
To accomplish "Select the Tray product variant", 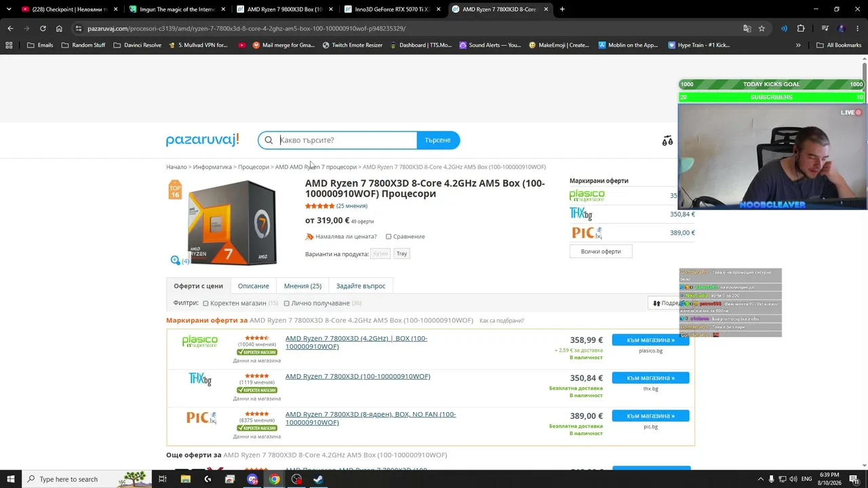I will point(402,253).
